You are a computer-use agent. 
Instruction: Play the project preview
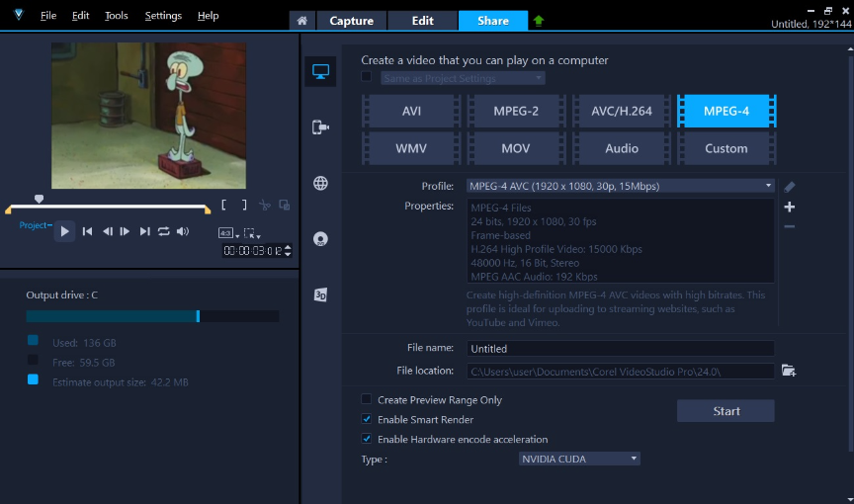pyautogui.click(x=64, y=231)
